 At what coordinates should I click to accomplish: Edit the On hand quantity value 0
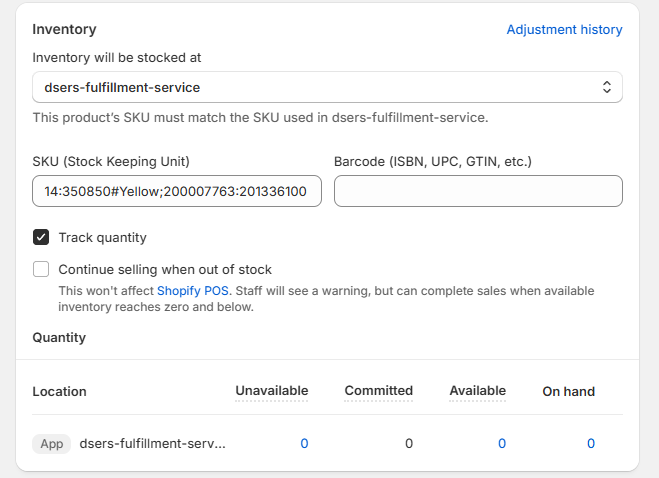[x=591, y=443]
